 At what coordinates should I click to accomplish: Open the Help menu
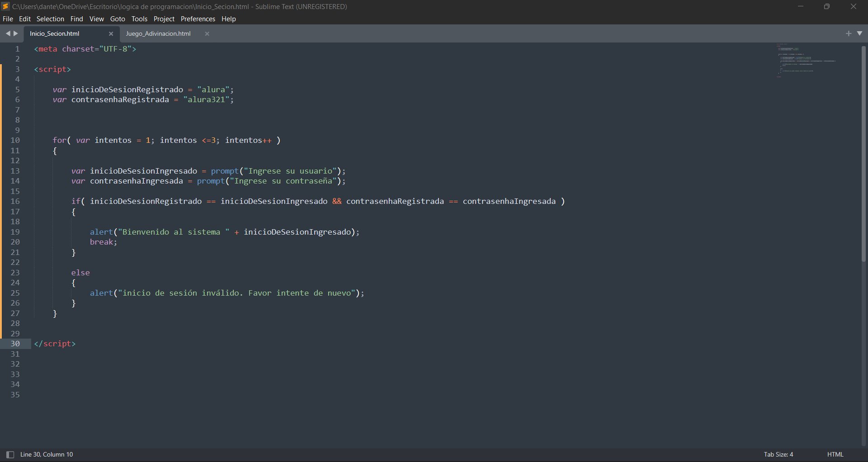229,19
